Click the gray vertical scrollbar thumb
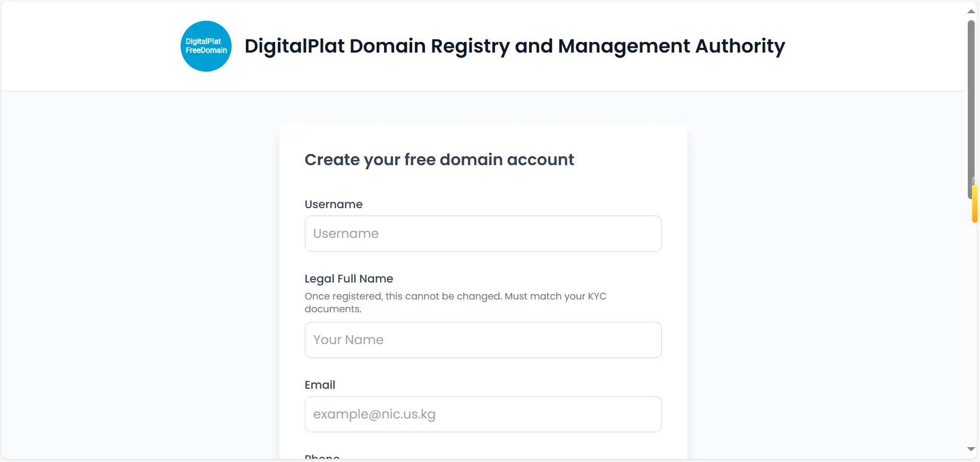980x462 pixels. click(x=971, y=109)
